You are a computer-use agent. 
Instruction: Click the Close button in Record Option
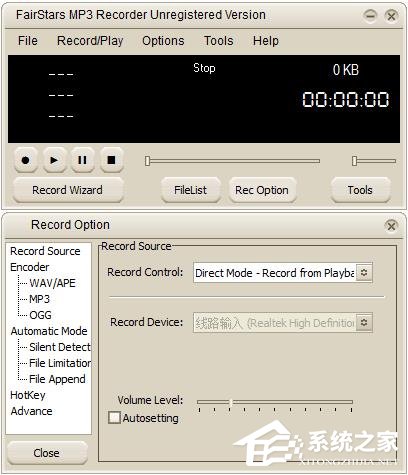click(47, 453)
